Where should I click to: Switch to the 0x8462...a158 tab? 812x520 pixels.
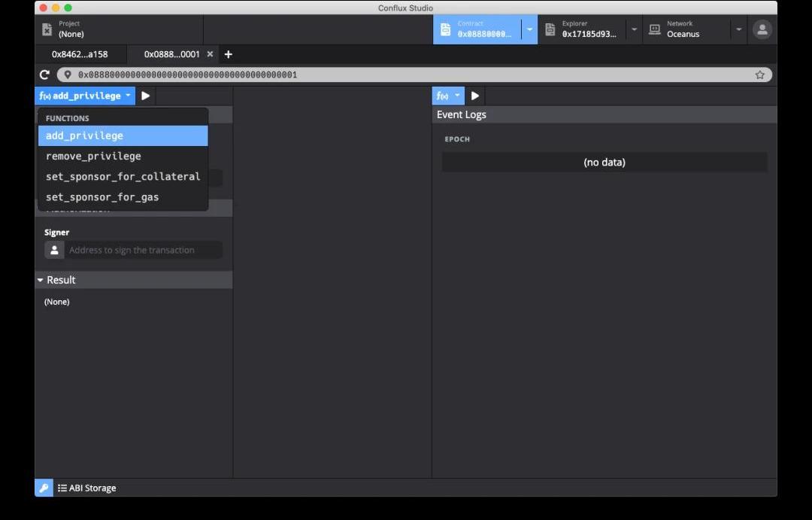click(79, 54)
